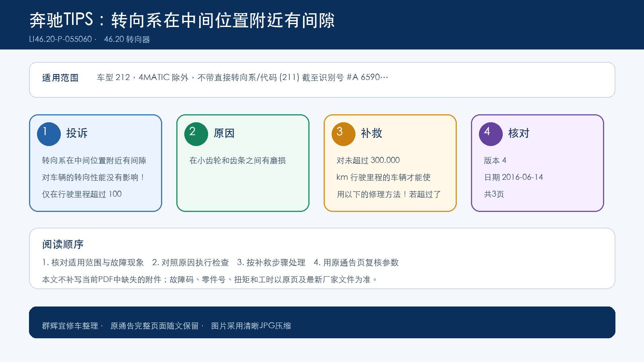Image resolution: width=644 pixels, height=362 pixels.
Task: Select the 补救 card heading
Action: [x=372, y=133]
